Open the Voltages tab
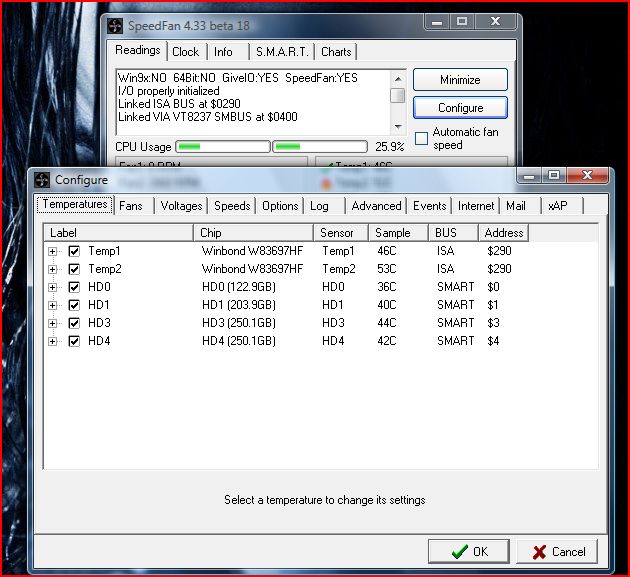 [x=181, y=206]
